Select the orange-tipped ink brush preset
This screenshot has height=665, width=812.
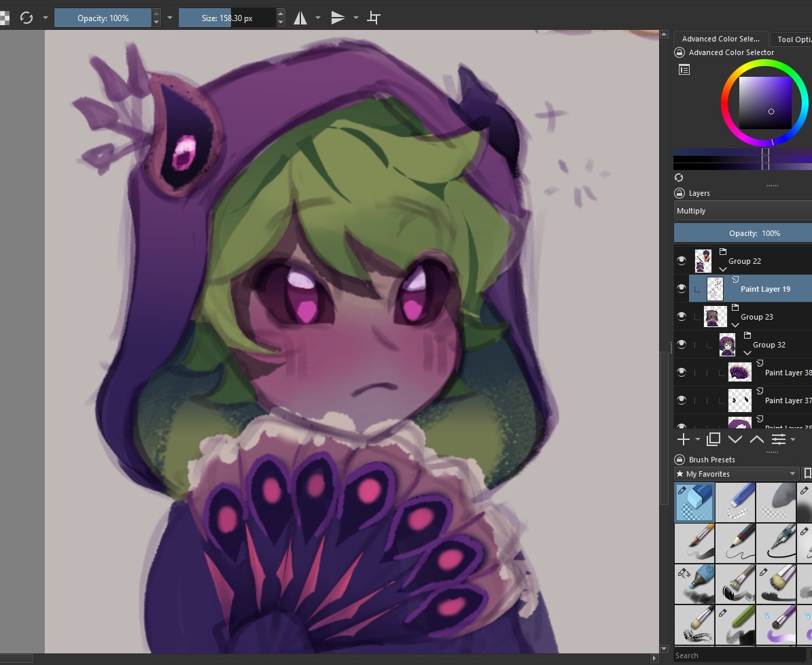click(x=694, y=543)
